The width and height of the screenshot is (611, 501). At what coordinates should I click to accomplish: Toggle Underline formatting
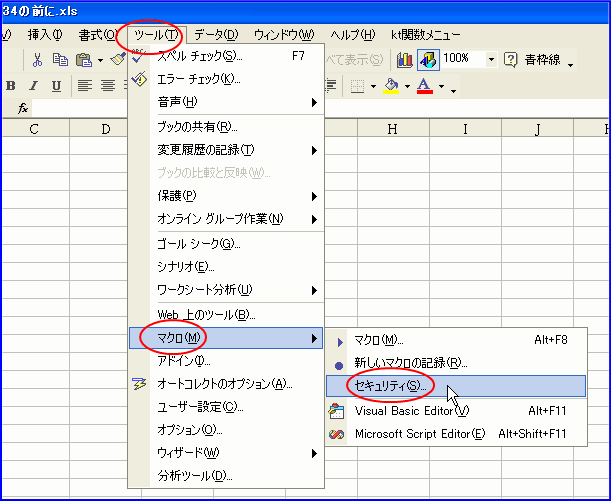pyautogui.click(x=57, y=85)
